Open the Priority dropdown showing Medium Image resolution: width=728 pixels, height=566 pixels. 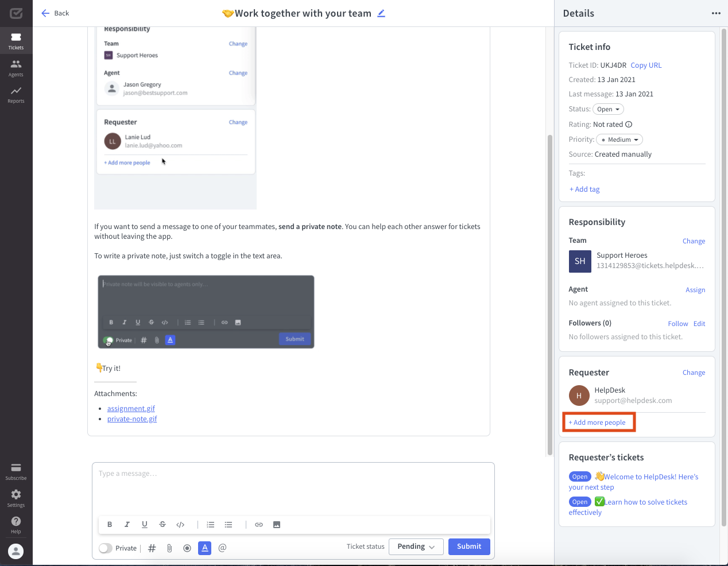click(619, 139)
